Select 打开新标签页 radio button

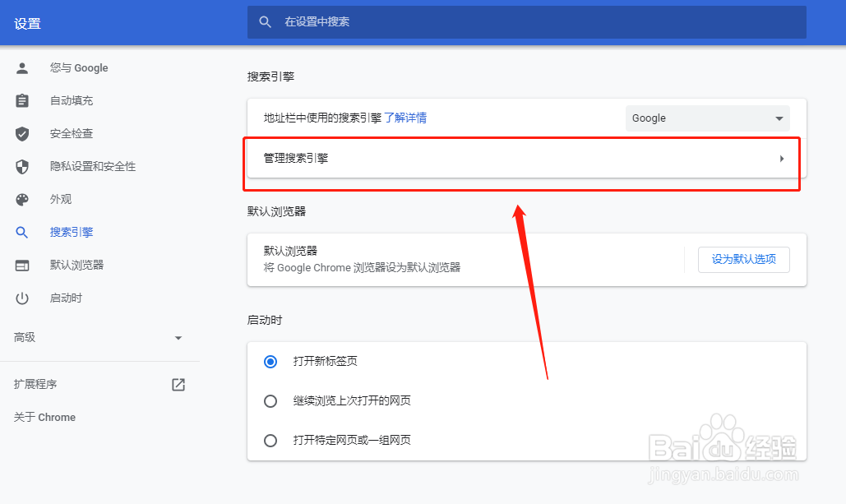[x=270, y=361]
